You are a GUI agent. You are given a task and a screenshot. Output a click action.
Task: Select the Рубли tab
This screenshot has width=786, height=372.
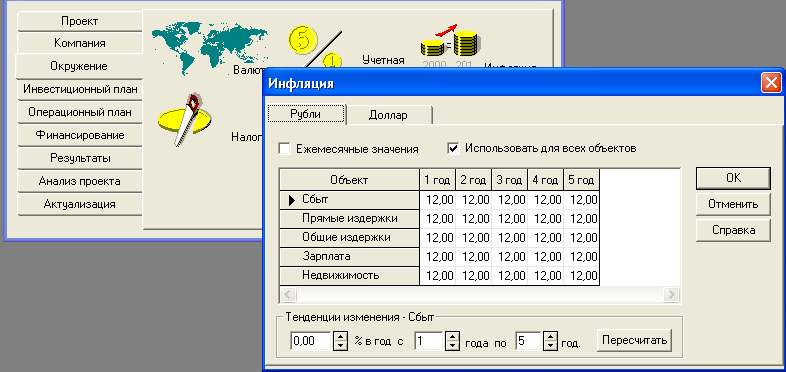[x=306, y=114]
